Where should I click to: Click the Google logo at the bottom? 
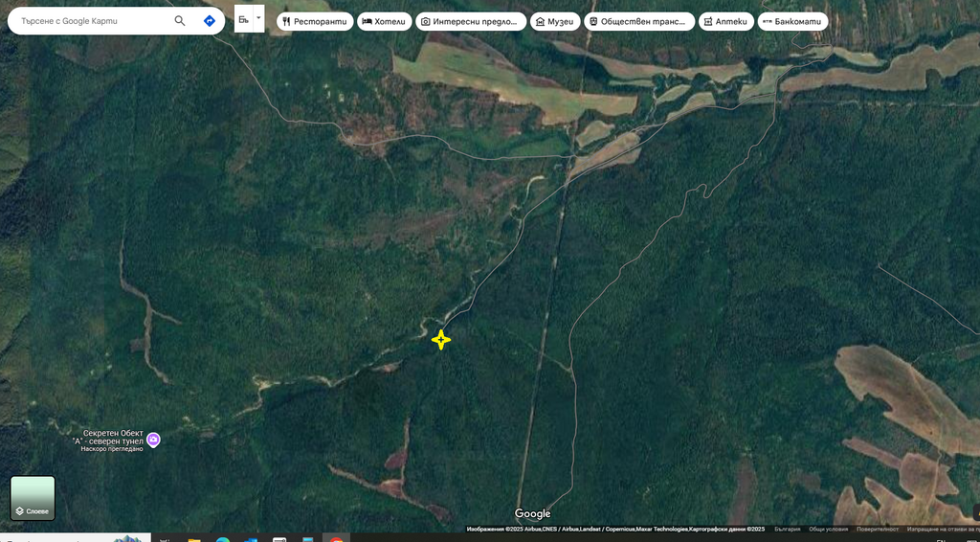pyautogui.click(x=532, y=514)
